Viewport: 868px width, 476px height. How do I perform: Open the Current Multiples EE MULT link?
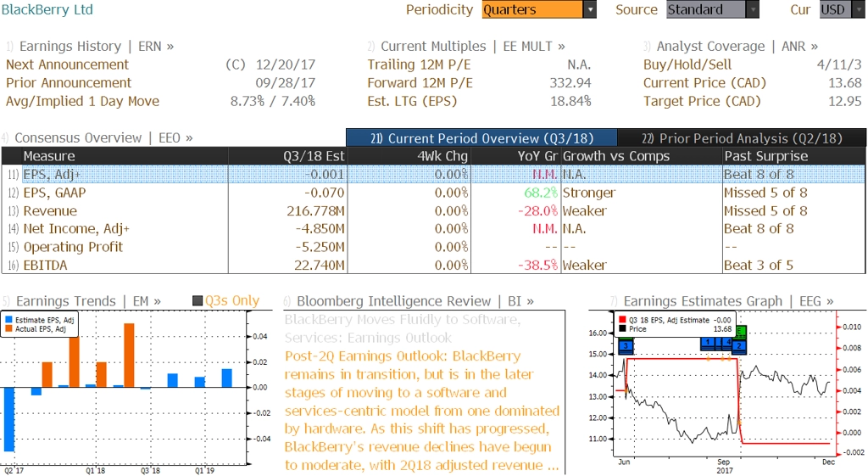tap(466, 47)
